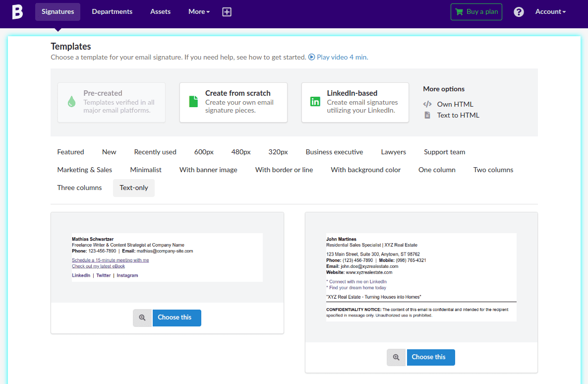The image size is (588, 384).
Task: Click the Bybrand logo
Action: 17,11
